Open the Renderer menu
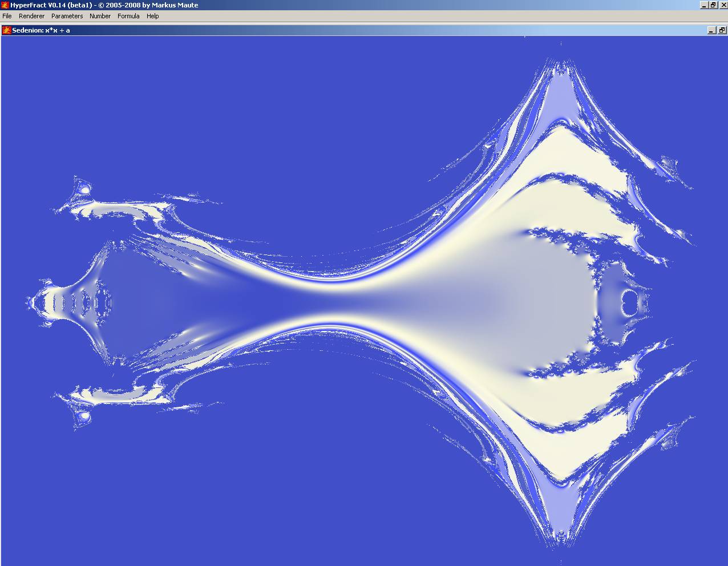 point(31,16)
